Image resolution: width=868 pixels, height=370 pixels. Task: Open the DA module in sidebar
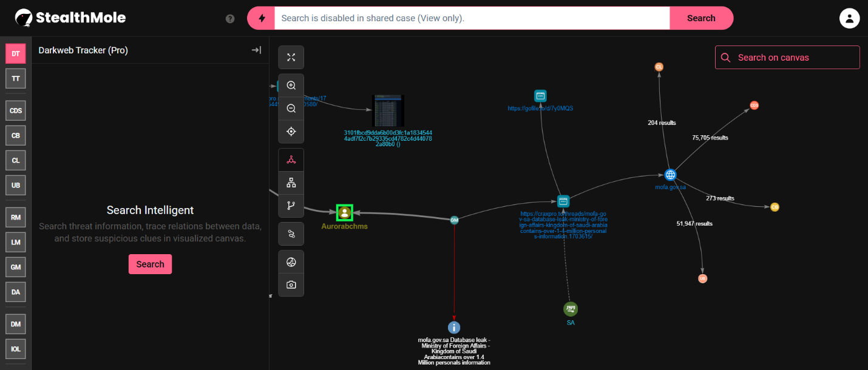[16, 292]
